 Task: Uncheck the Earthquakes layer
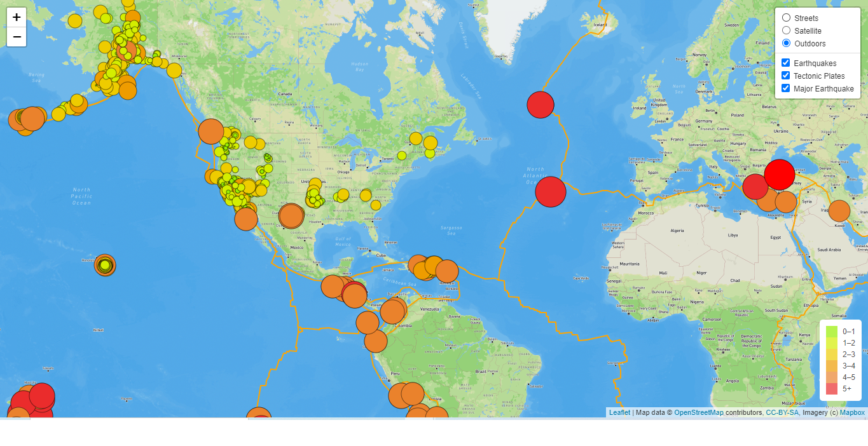[785, 62]
